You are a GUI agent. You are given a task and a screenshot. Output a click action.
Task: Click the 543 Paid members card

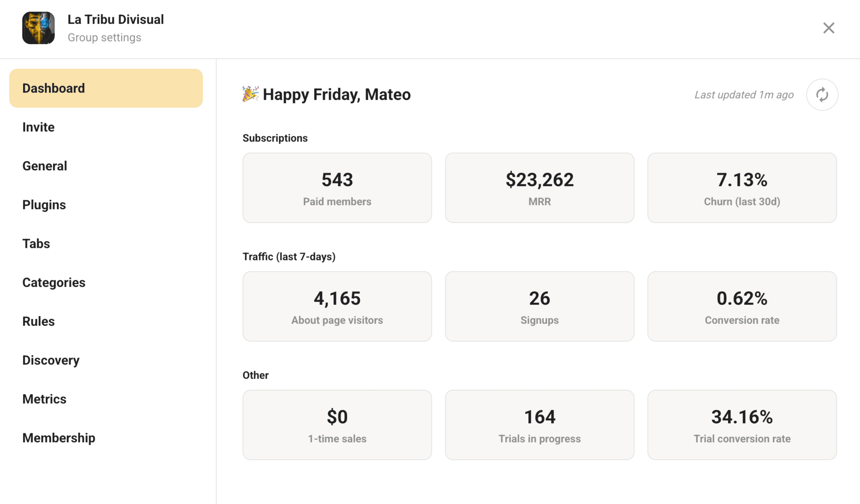pyautogui.click(x=337, y=188)
